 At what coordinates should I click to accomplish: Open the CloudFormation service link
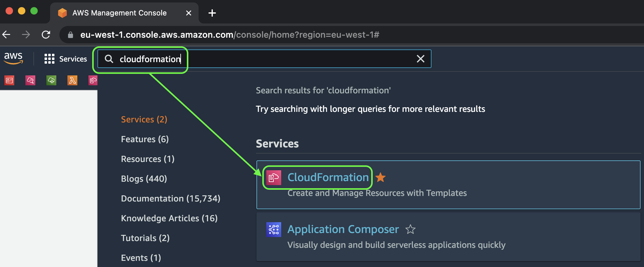(x=328, y=177)
